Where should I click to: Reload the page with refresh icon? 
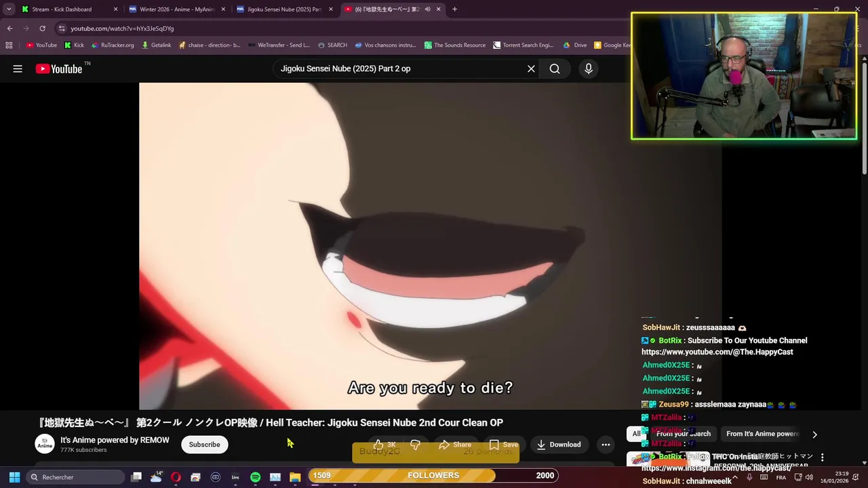(x=42, y=28)
